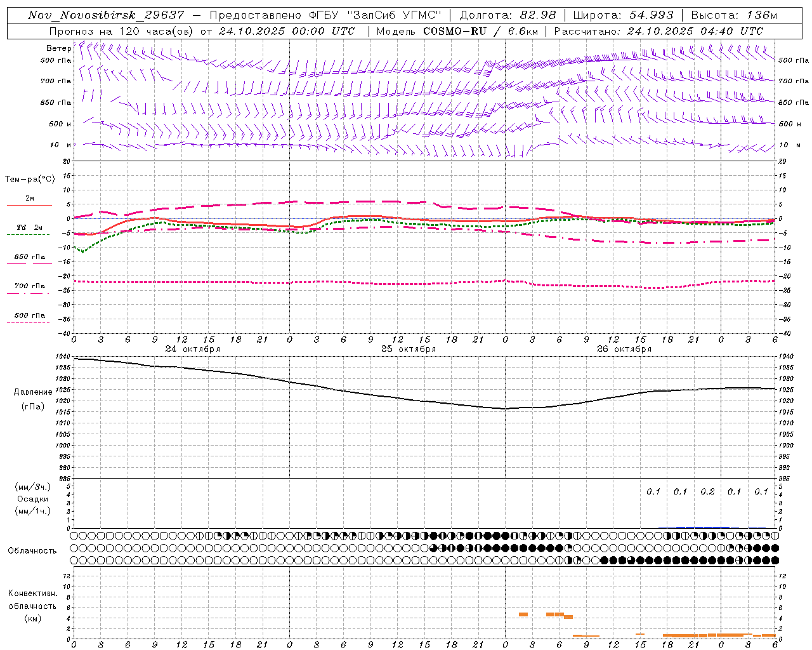Screen dimensions: 812x650
Task: Click the (мм/3ч.) precipitation unit label
Action: [x=33, y=487]
